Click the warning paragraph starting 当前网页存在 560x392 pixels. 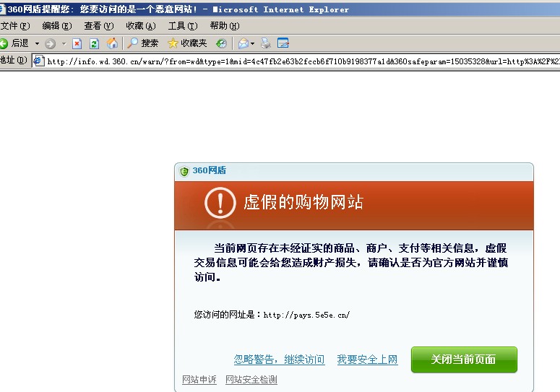coord(350,263)
